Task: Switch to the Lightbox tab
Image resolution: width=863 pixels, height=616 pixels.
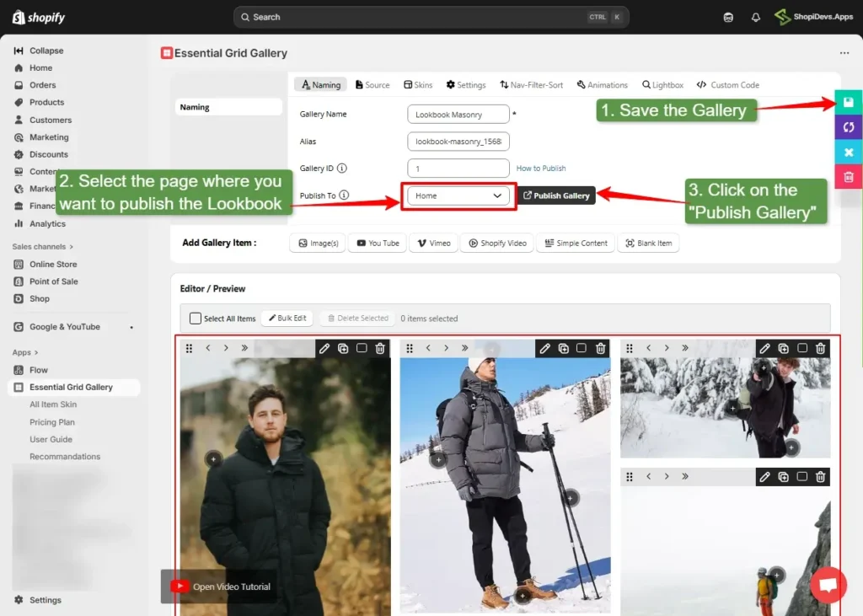Action: tap(662, 84)
